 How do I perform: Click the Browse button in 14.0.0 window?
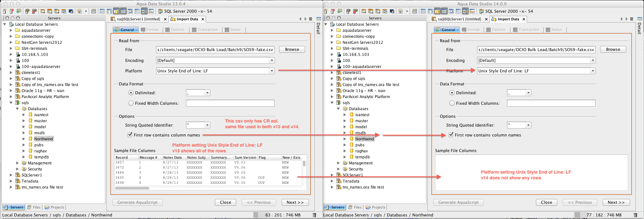pyautogui.click(x=613, y=50)
